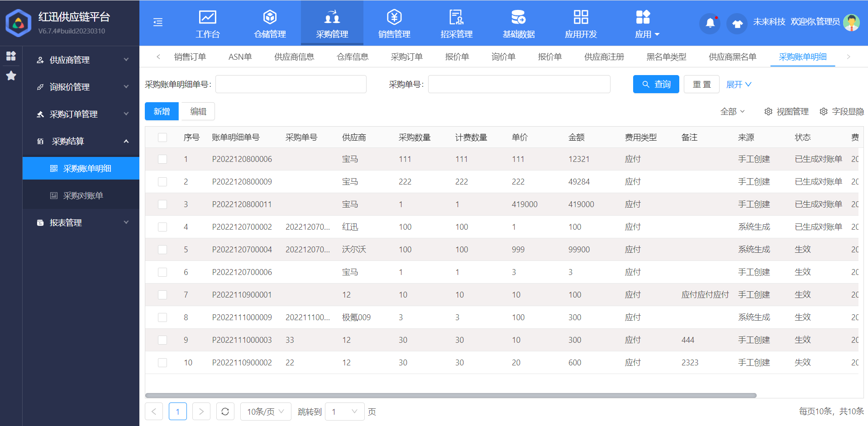Expand the 询报价管理 sidebar menu

pos(81,87)
